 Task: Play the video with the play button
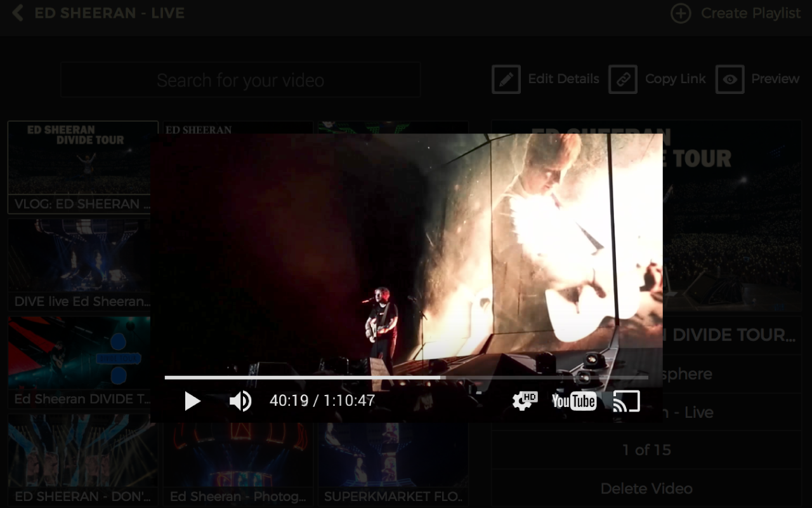(192, 401)
